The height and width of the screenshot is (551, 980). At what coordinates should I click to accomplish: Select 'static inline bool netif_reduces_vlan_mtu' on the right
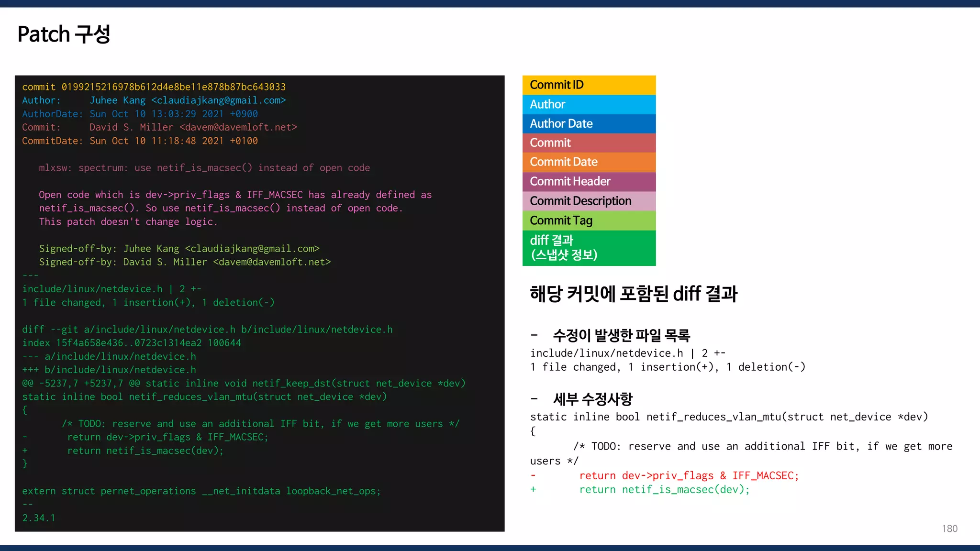point(729,417)
